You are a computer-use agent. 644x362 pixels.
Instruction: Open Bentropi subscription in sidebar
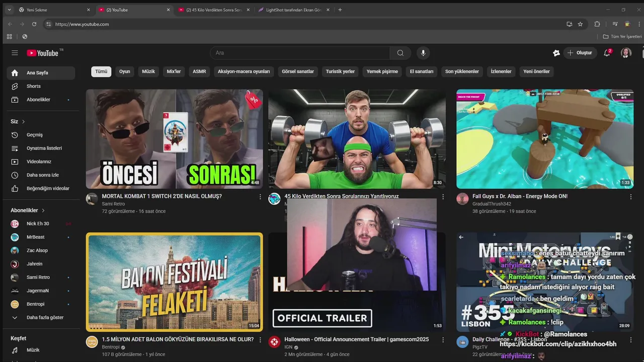pos(41,304)
